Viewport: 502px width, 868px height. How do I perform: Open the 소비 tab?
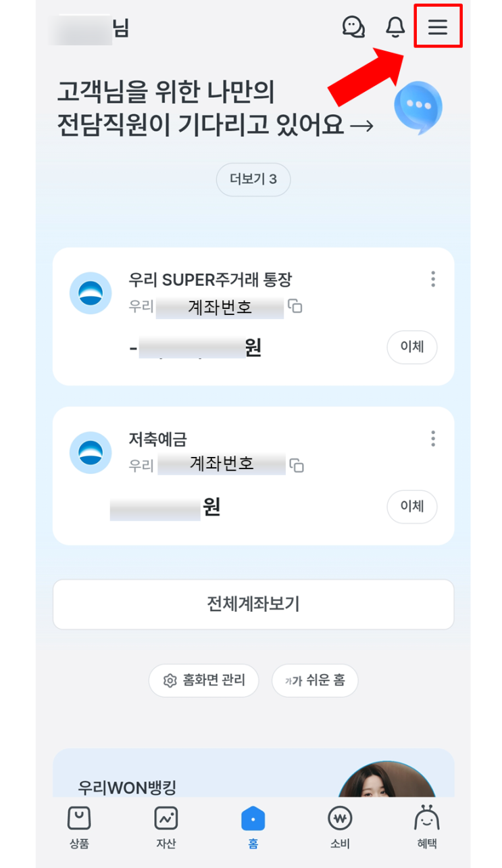(x=339, y=827)
